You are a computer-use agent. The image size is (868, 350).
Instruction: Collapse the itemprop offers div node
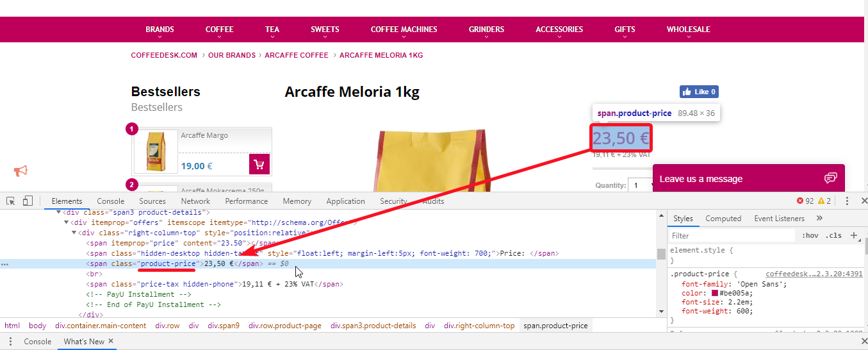pos(67,222)
